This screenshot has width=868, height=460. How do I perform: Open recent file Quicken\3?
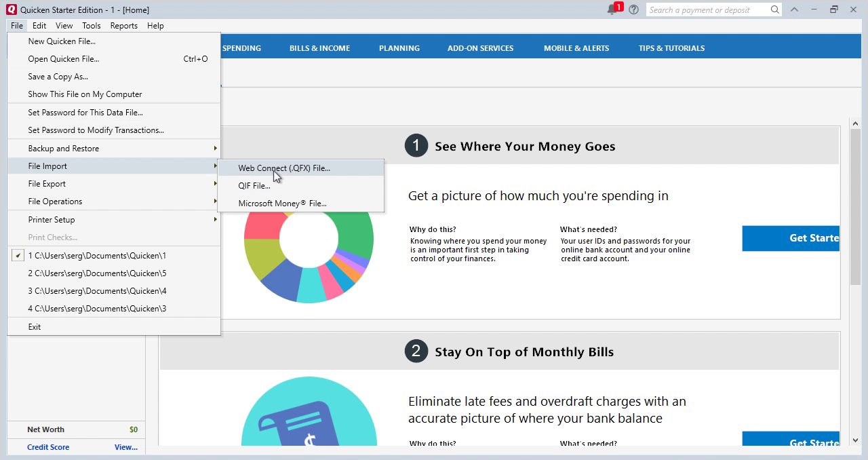[114, 309]
